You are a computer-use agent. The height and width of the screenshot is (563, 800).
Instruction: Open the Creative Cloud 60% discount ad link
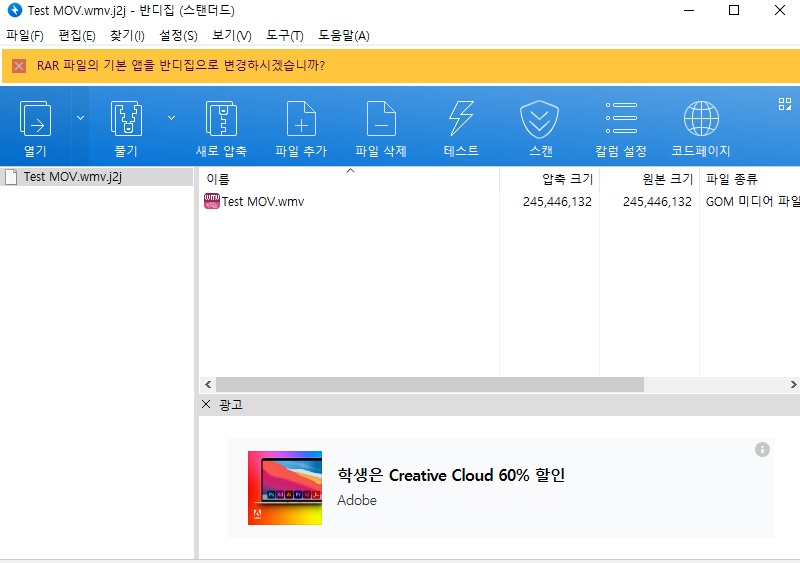click(x=451, y=475)
